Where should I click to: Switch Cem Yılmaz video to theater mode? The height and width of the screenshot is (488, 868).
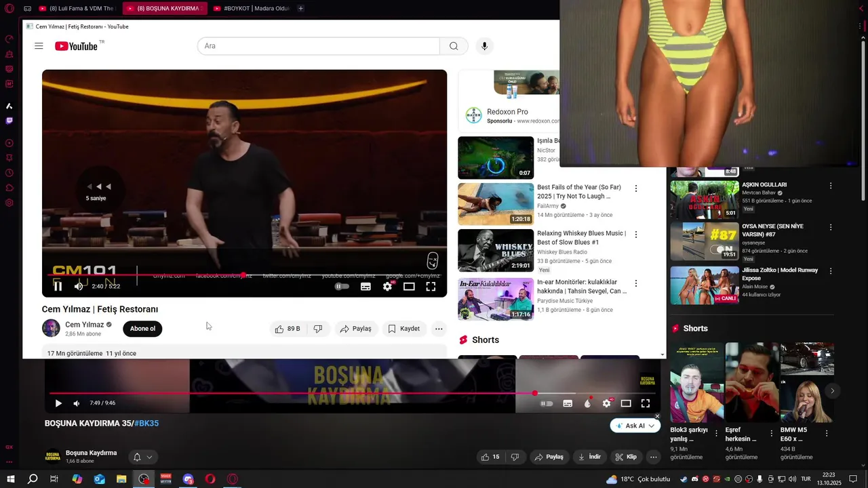click(409, 287)
